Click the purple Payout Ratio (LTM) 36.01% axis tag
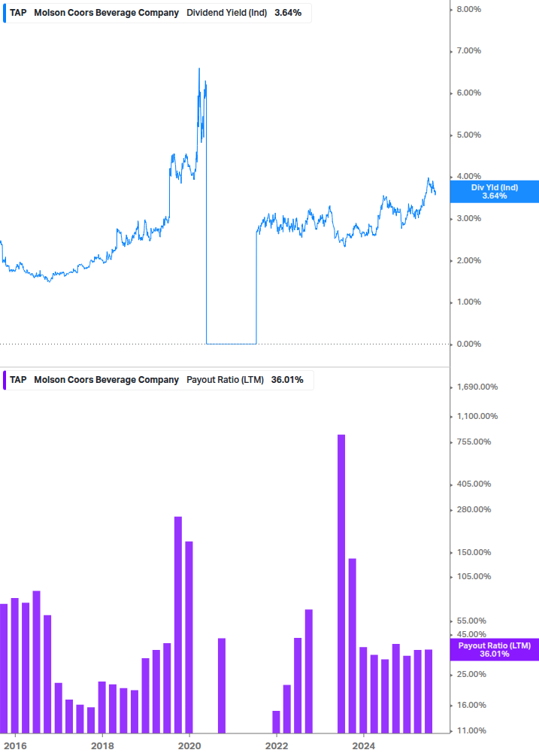Image resolution: width=539 pixels, height=756 pixels. click(494, 649)
